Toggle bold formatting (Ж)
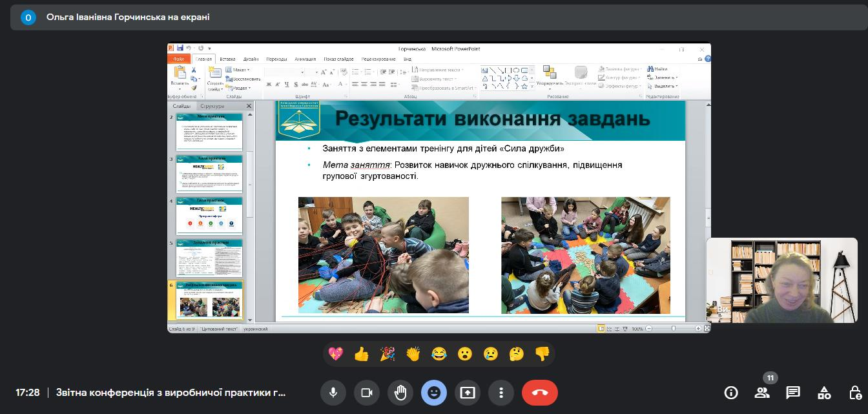This screenshot has height=414, width=868. tap(268, 84)
